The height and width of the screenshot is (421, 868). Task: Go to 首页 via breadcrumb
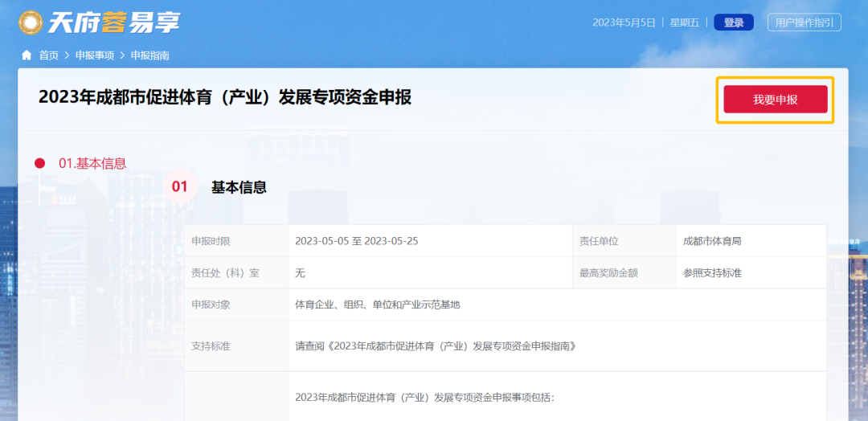(x=49, y=55)
